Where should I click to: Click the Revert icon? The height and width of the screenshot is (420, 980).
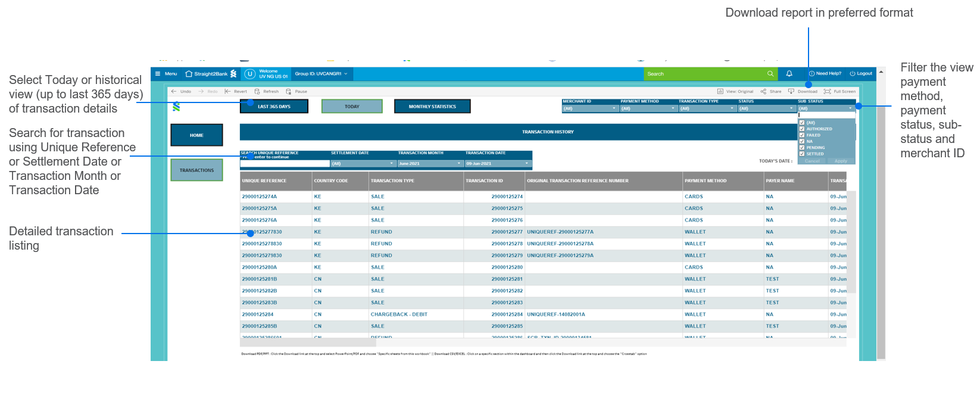coord(227,92)
